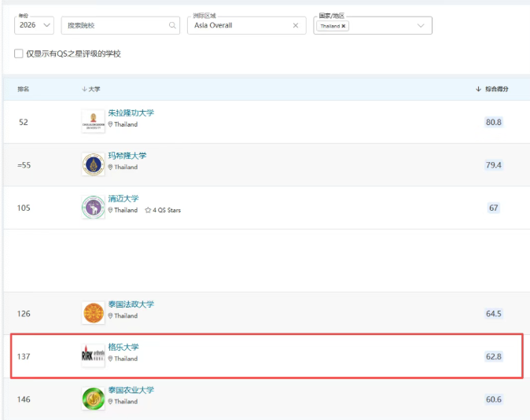The width and height of the screenshot is (530, 420).
Task: Open the 泰国法政大学 link
Action: tap(131, 304)
